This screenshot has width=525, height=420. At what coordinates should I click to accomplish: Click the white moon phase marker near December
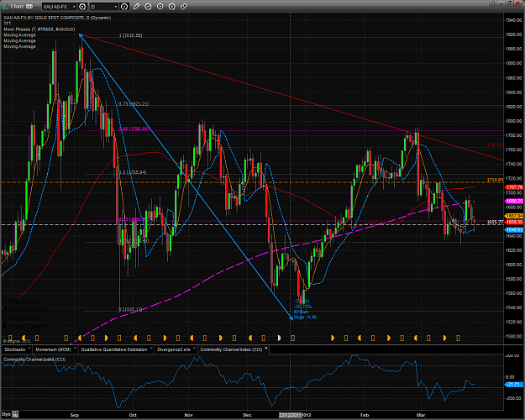279,338
